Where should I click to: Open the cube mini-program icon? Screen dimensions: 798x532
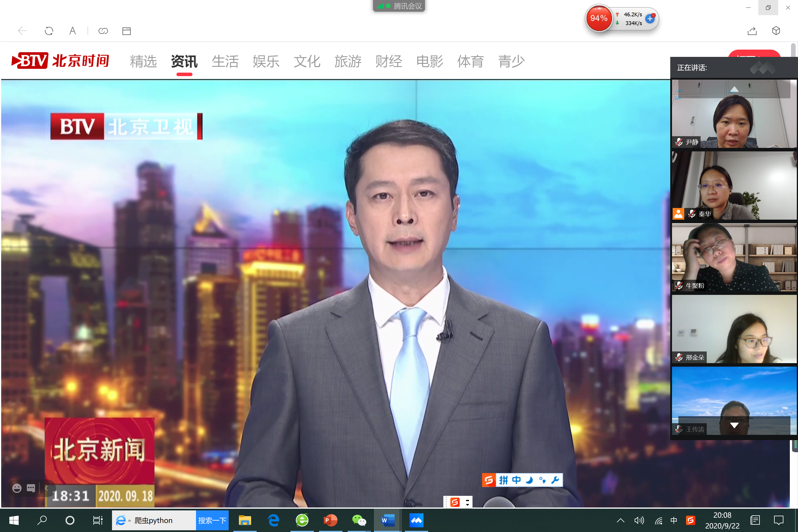(776, 31)
